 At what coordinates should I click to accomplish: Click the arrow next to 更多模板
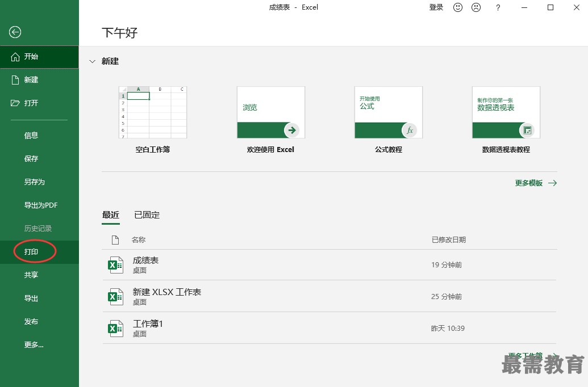click(x=552, y=183)
